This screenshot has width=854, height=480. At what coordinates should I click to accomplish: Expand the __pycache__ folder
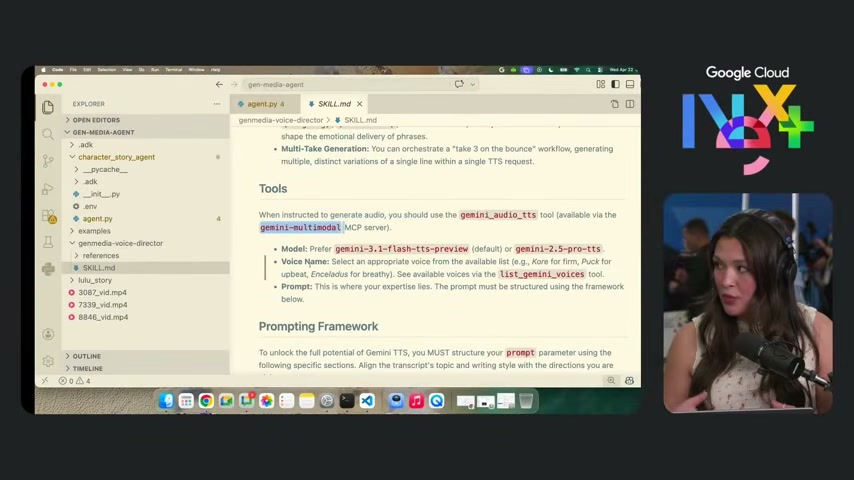[105, 169]
